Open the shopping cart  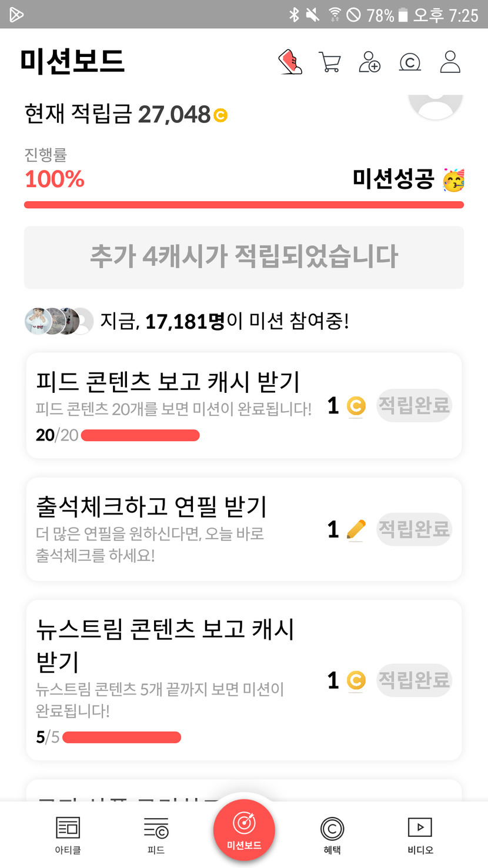329,62
